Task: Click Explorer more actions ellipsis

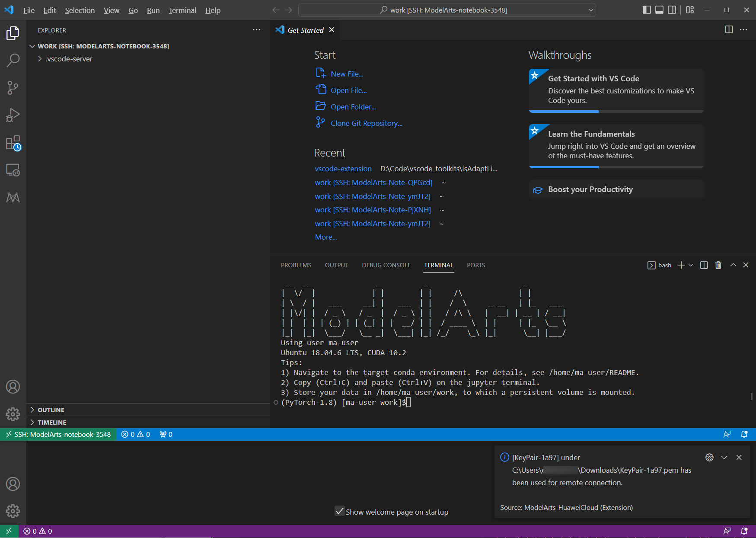Action: point(256,30)
